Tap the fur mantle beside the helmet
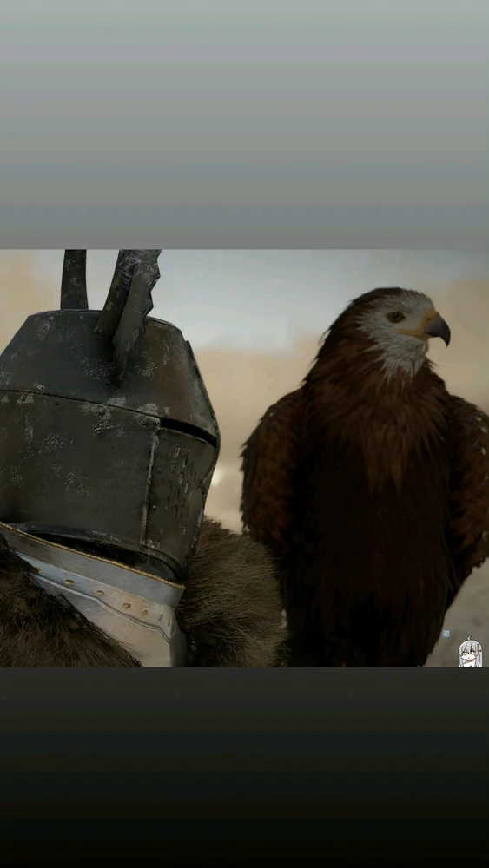Screen dimensions: 489x868 click(x=232, y=592)
